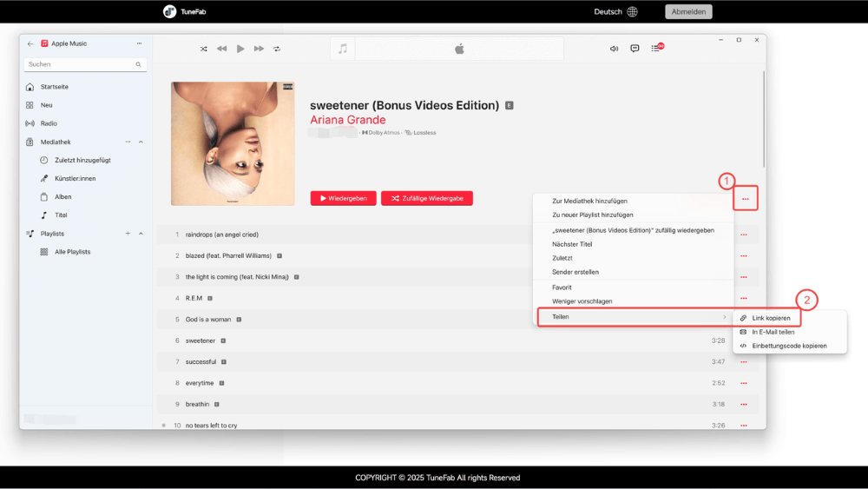Image resolution: width=868 pixels, height=489 pixels.
Task: Select track sweetener in the list
Action: point(201,340)
